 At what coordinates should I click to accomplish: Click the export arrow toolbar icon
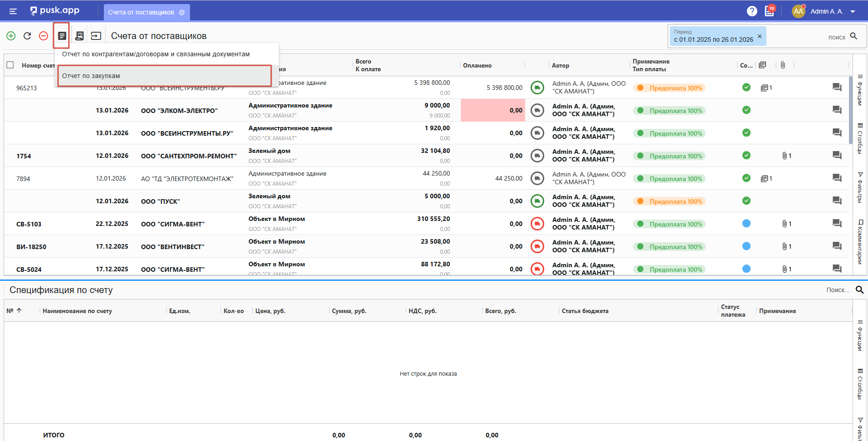(x=96, y=36)
